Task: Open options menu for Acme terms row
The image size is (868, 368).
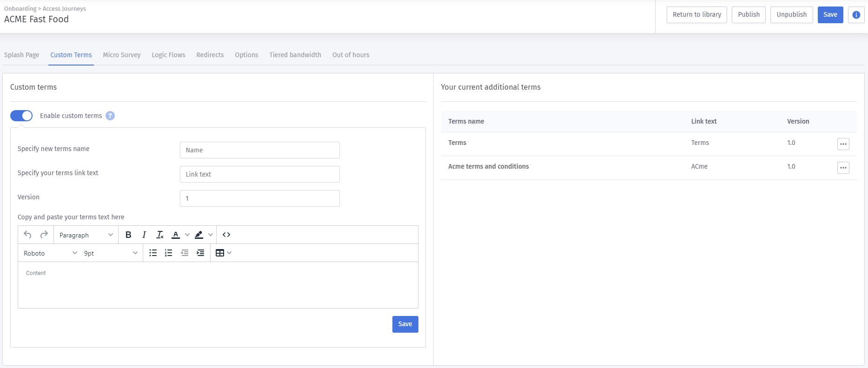Action: 843,168
